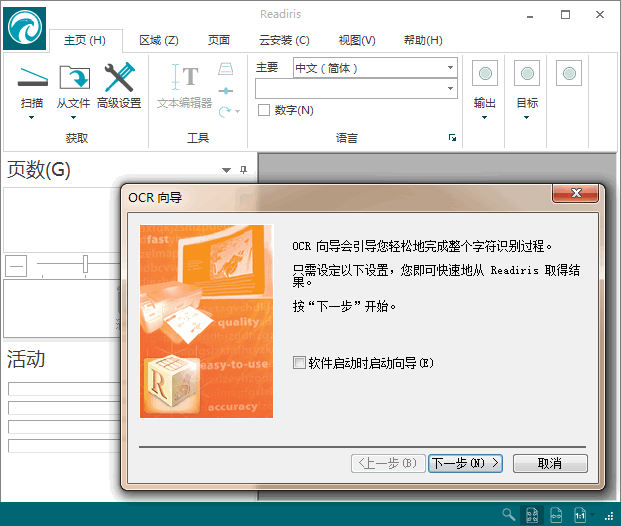621x526 pixels.
Task: Click the fit-width icon in status bar
Action: [556, 515]
